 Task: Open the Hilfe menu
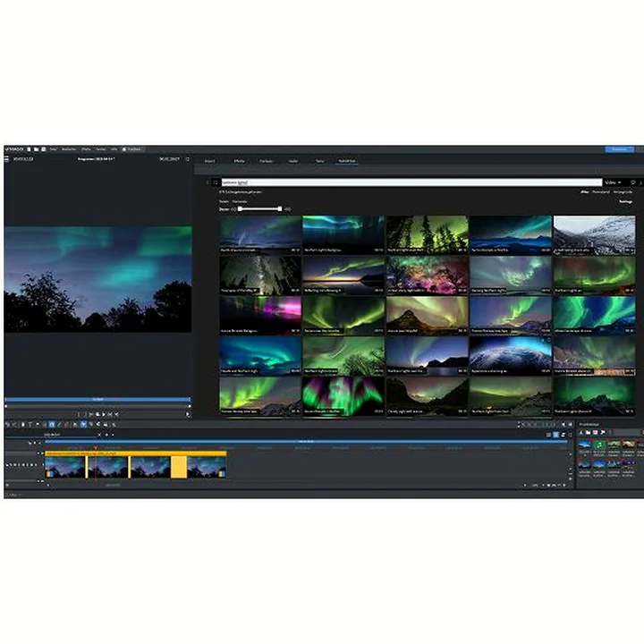pyautogui.click(x=114, y=149)
